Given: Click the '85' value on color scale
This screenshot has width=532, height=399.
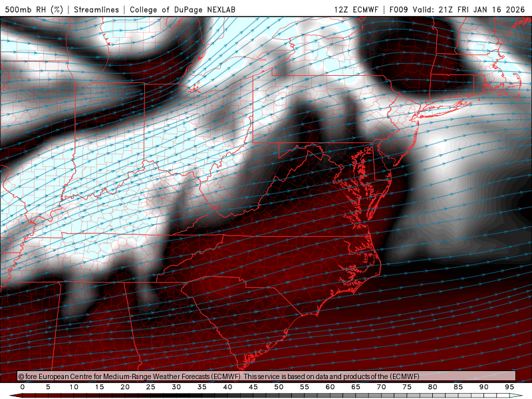Looking at the screenshot, I should click(458, 387).
